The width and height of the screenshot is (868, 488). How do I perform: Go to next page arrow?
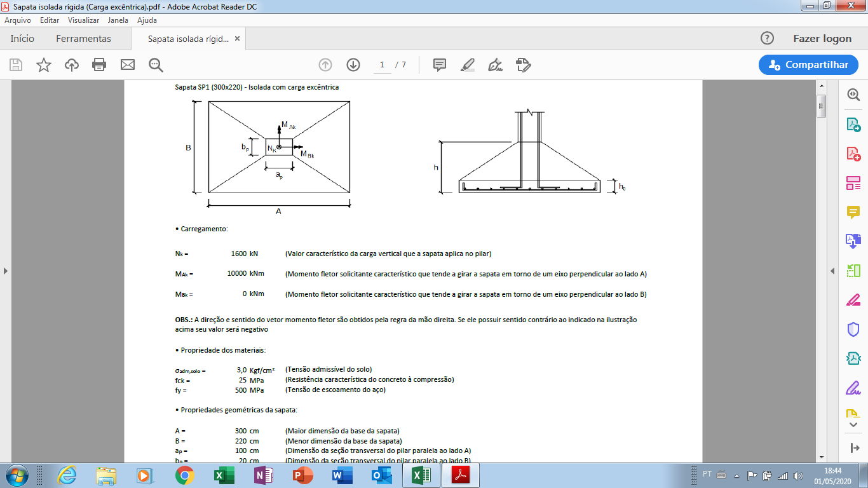[353, 65]
